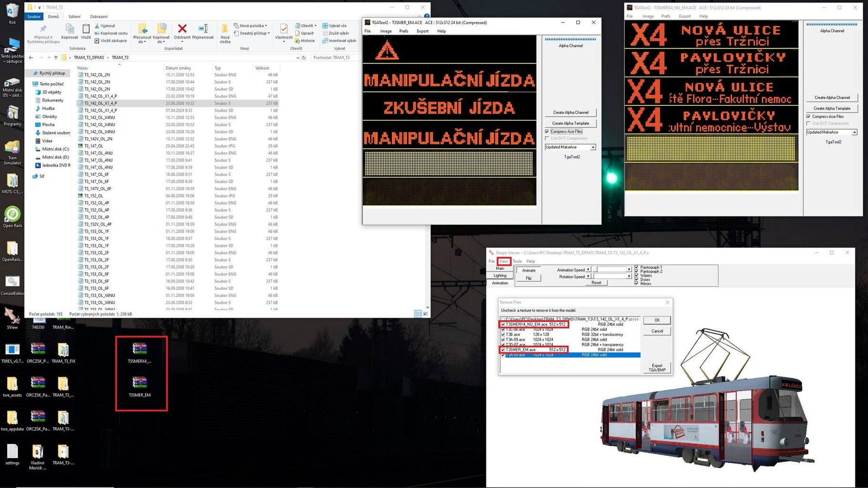This screenshot has width=868, height=488.
Task: Toggle the T3SMER_EM.ace texture checkbox
Action: [x=503, y=350]
